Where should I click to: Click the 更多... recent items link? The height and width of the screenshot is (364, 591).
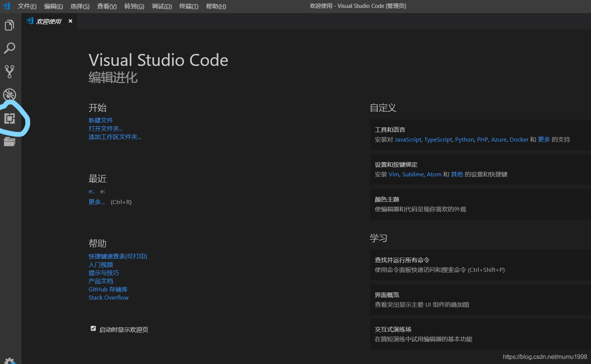click(97, 202)
